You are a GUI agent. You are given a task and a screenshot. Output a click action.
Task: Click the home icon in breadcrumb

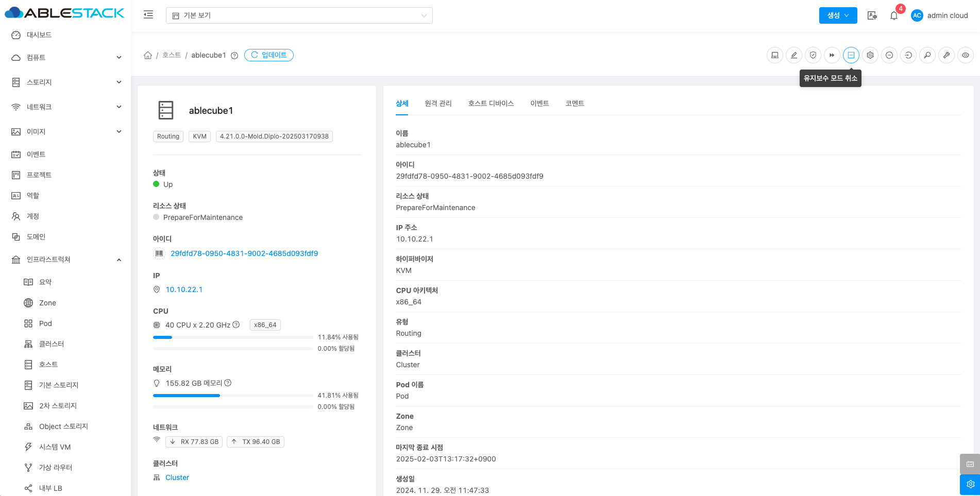coord(148,55)
